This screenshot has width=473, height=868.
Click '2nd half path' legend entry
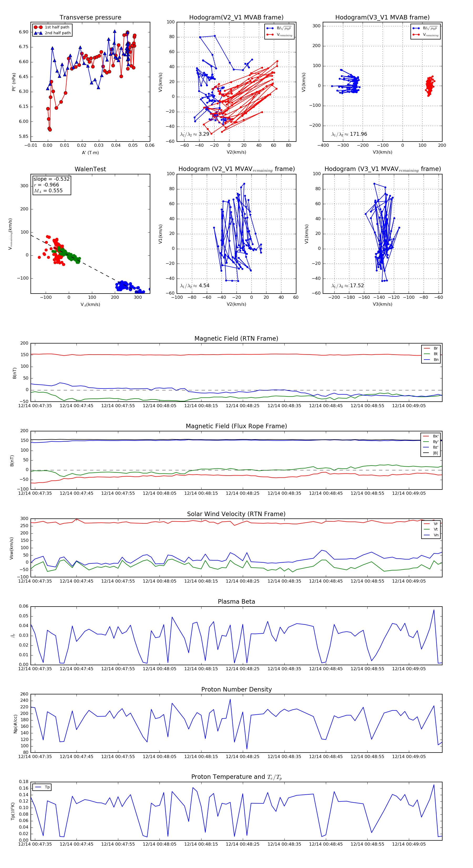53,33
